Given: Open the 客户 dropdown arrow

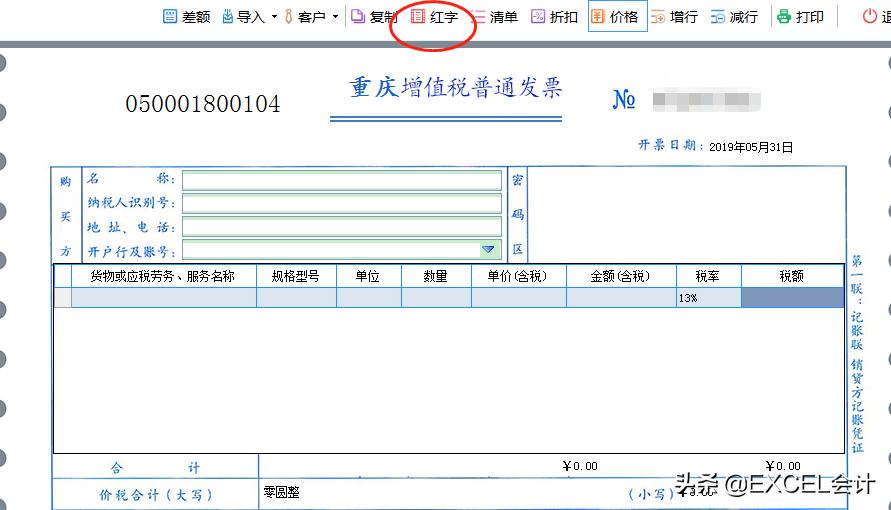Looking at the screenshot, I should [x=335, y=16].
